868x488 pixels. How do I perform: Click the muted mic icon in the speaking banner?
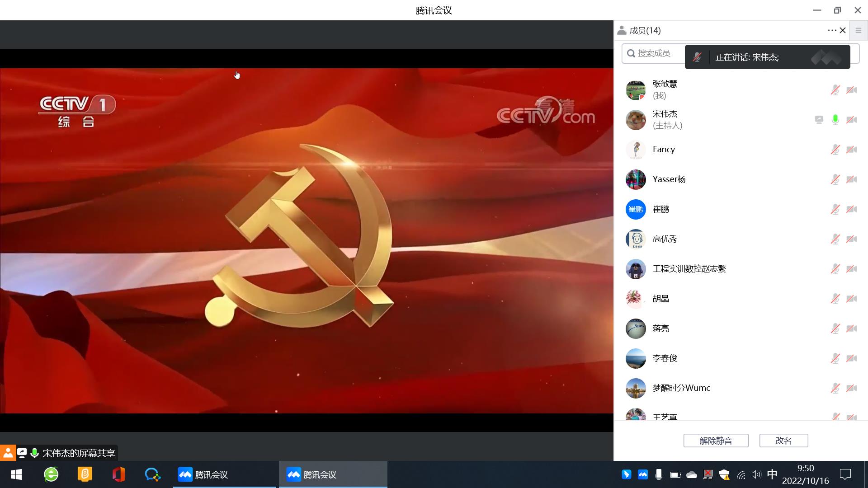click(x=697, y=57)
